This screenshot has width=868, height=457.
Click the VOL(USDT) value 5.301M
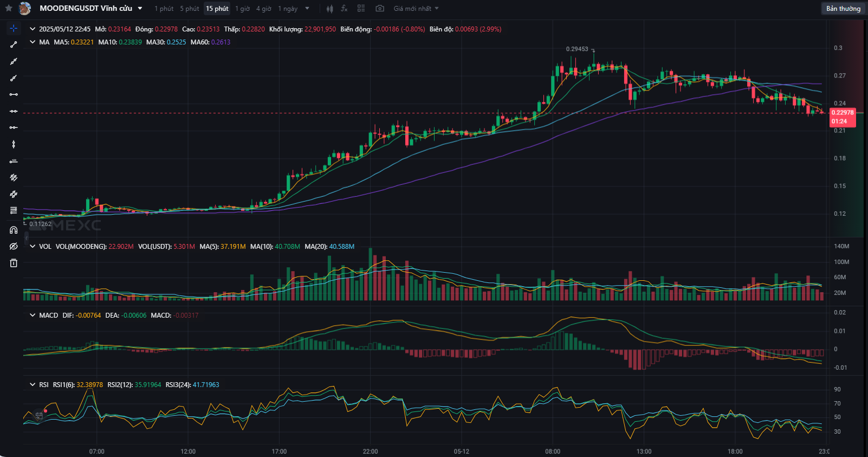pyautogui.click(x=184, y=247)
